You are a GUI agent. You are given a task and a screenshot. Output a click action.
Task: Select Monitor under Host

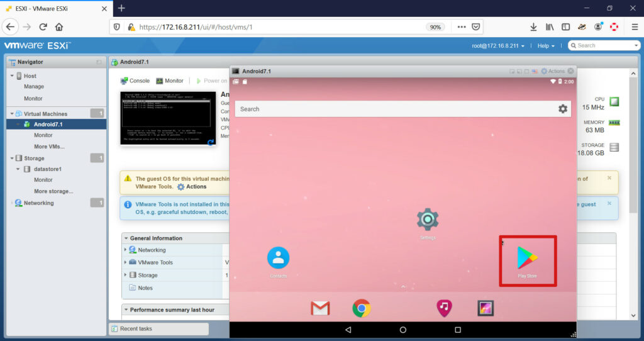tap(33, 99)
